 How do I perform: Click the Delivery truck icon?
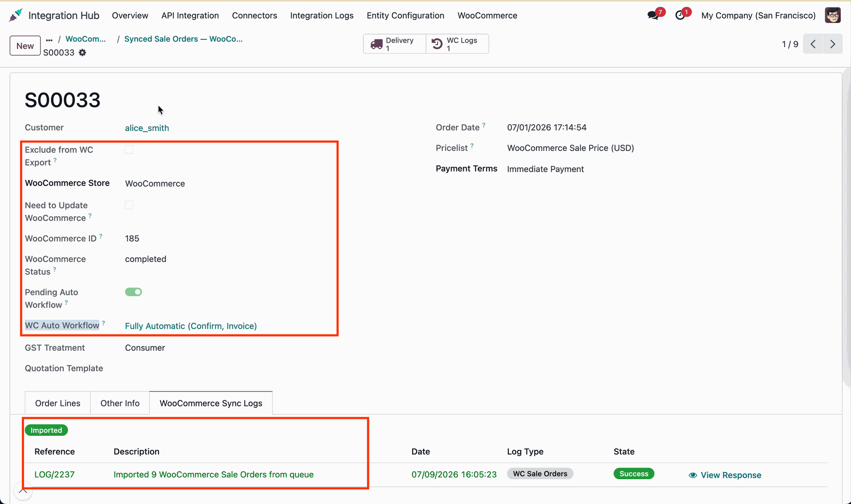pos(376,44)
